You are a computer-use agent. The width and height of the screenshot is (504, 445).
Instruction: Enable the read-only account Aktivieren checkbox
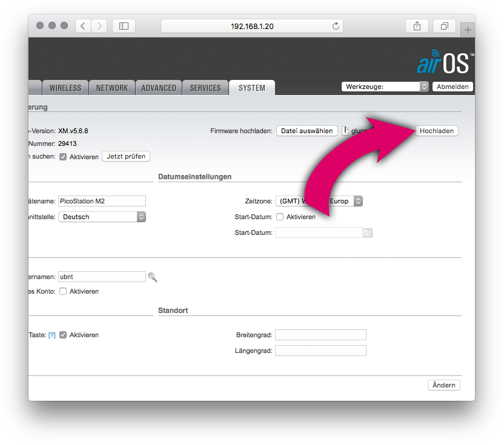coord(63,291)
